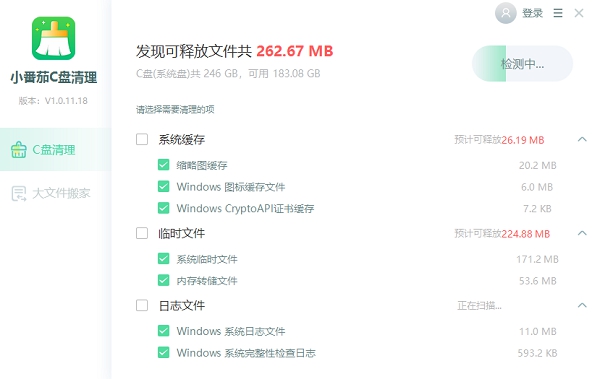600x379 pixels.
Task: Uncheck Windows CryptoAPI证书缓存 checkbox
Action: pyautogui.click(x=163, y=208)
